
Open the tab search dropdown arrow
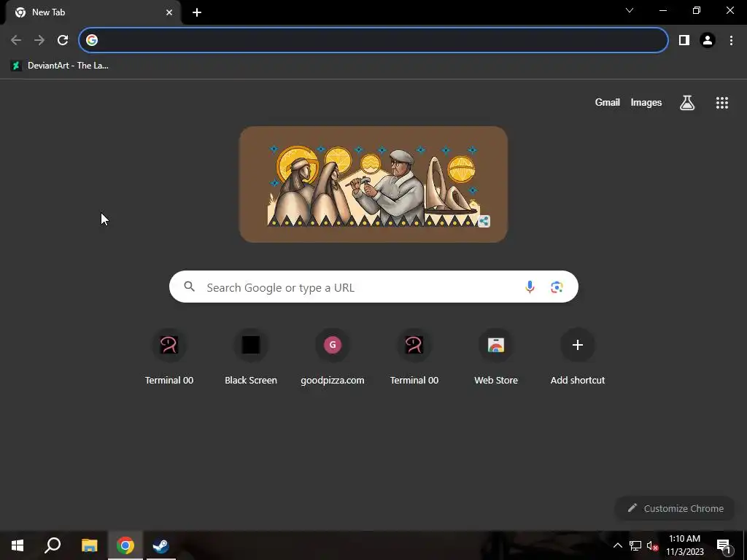pos(630,10)
